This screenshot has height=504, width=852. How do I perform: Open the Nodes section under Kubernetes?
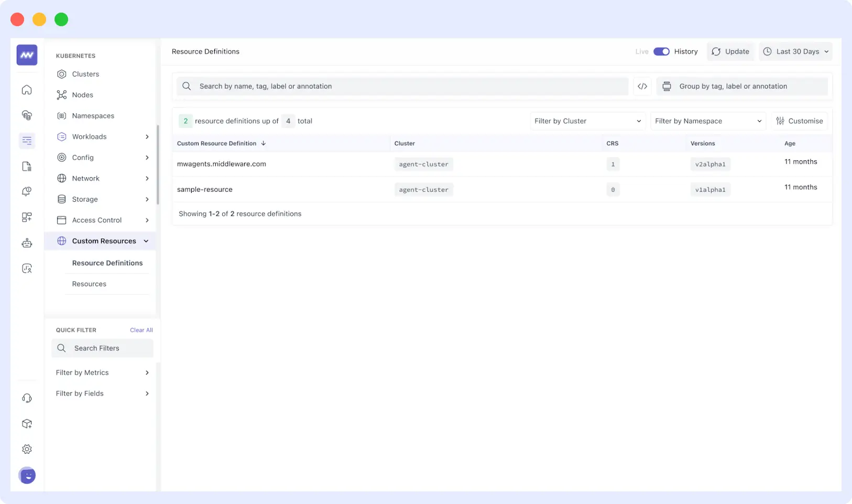(82, 95)
